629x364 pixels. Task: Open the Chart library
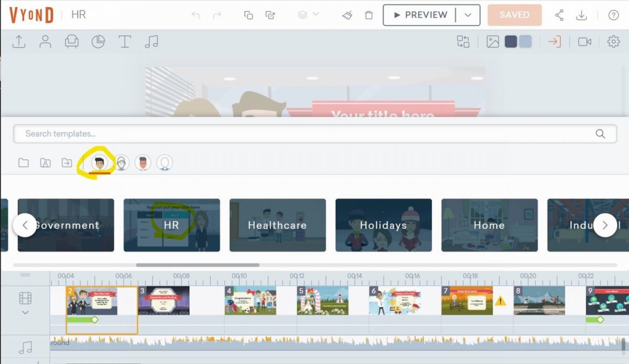(98, 42)
